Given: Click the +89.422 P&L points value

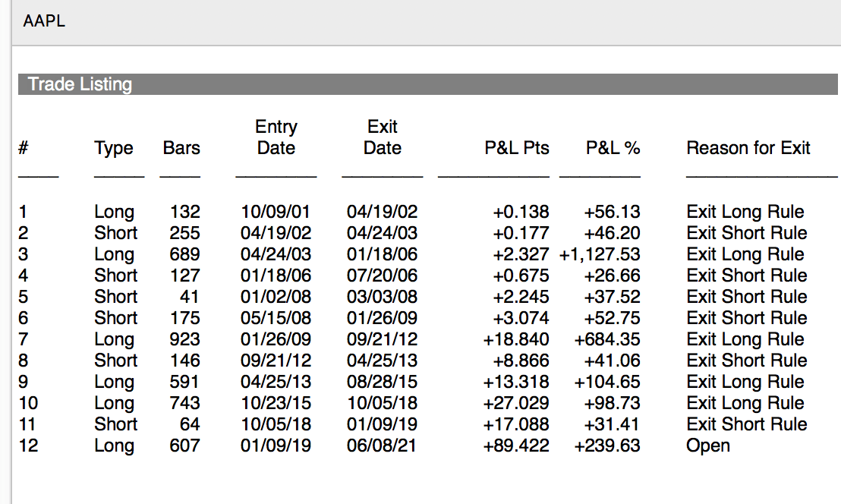Looking at the screenshot, I should point(516,446).
